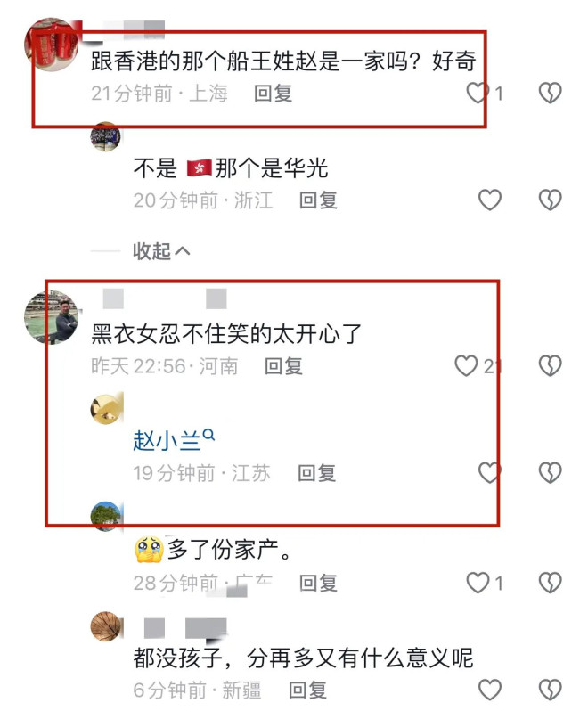
Task: Reply to the Xinjiang comment 6分钟前
Action: tap(307, 690)
